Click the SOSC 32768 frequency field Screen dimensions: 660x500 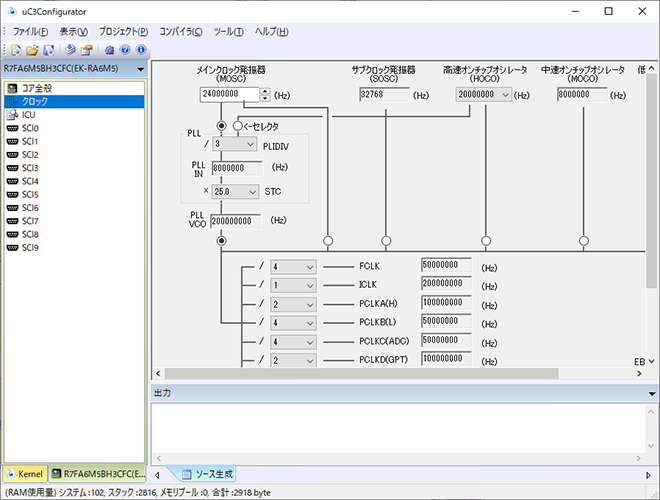click(x=384, y=95)
